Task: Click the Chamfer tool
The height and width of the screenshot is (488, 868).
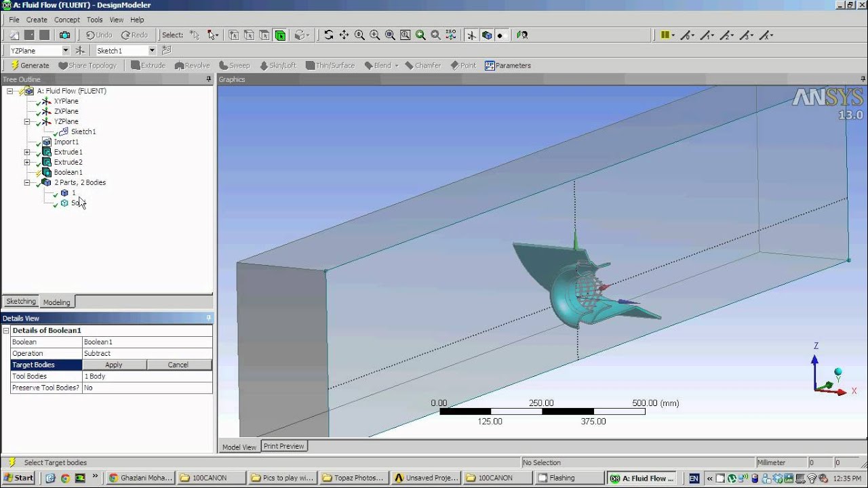Action: (422, 66)
